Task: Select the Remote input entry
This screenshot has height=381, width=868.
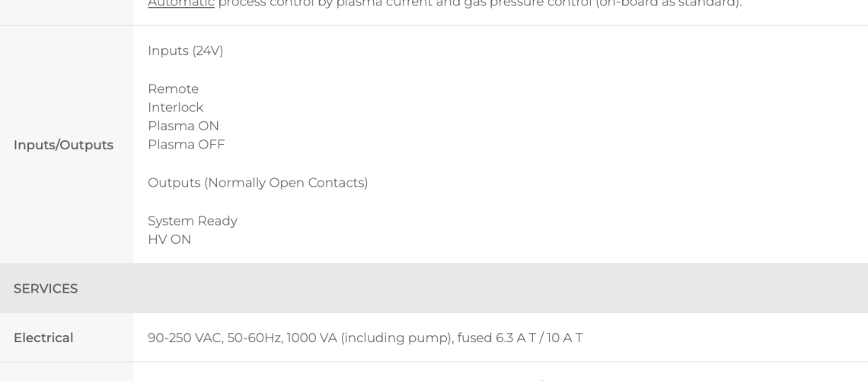Action: pos(174,88)
